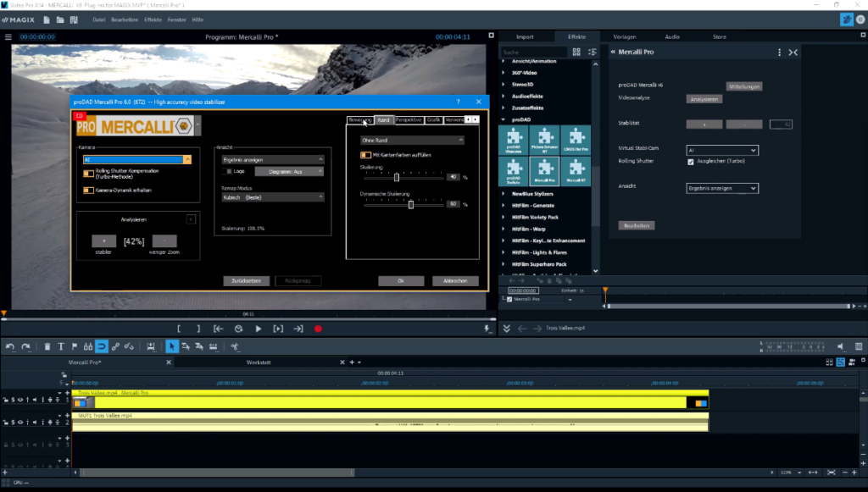
Task: Select the Grafik tab in dialog
Action: pyautogui.click(x=433, y=120)
